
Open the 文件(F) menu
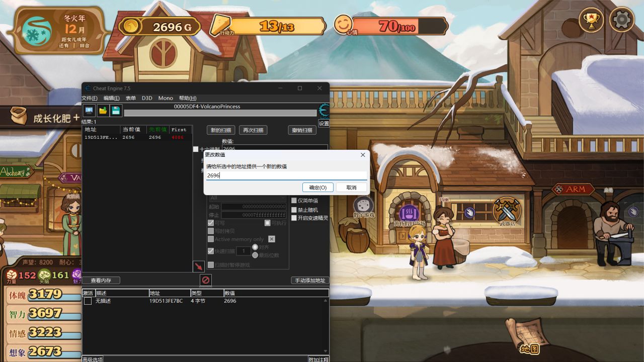click(x=90, y=98)
